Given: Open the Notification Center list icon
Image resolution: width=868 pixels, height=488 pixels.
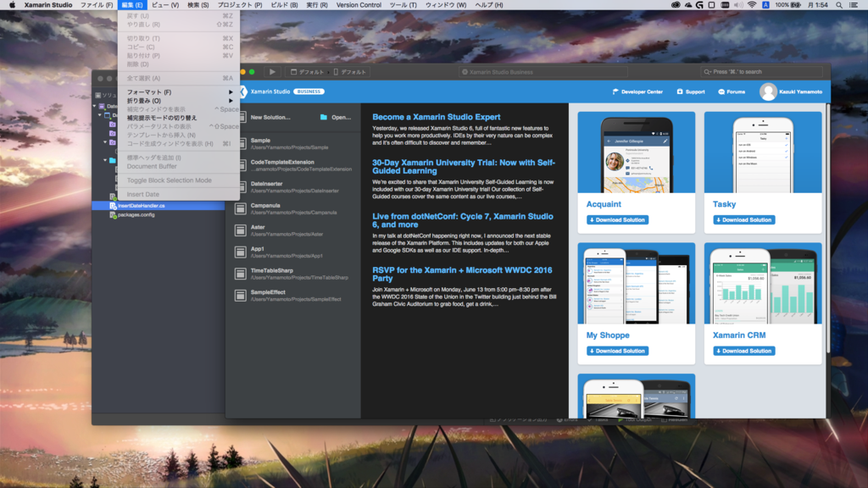Looking at the screenshot, I should [x=854, y=5].
